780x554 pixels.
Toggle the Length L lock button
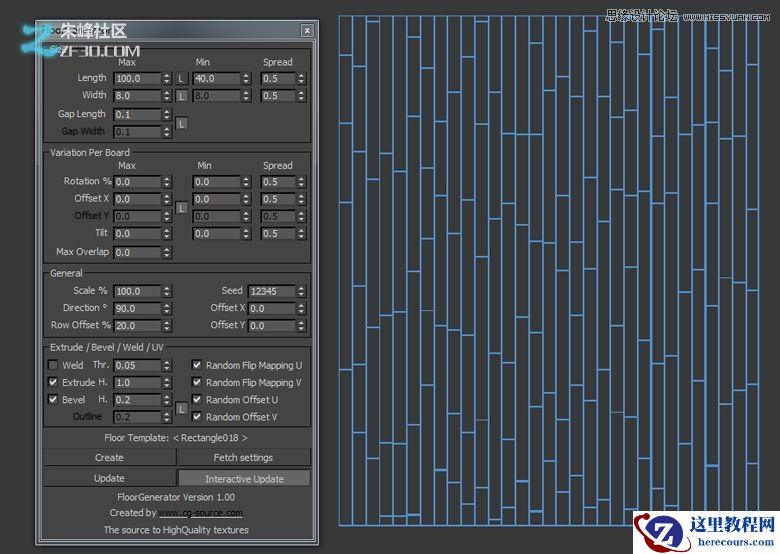pyautogui.click(x=182, y=79)
